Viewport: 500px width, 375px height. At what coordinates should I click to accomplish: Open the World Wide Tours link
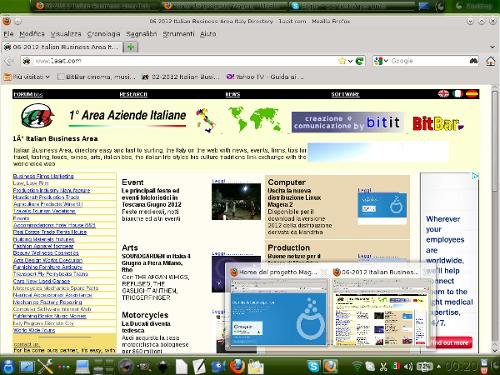pyautogui.click(x=34, y=330)
